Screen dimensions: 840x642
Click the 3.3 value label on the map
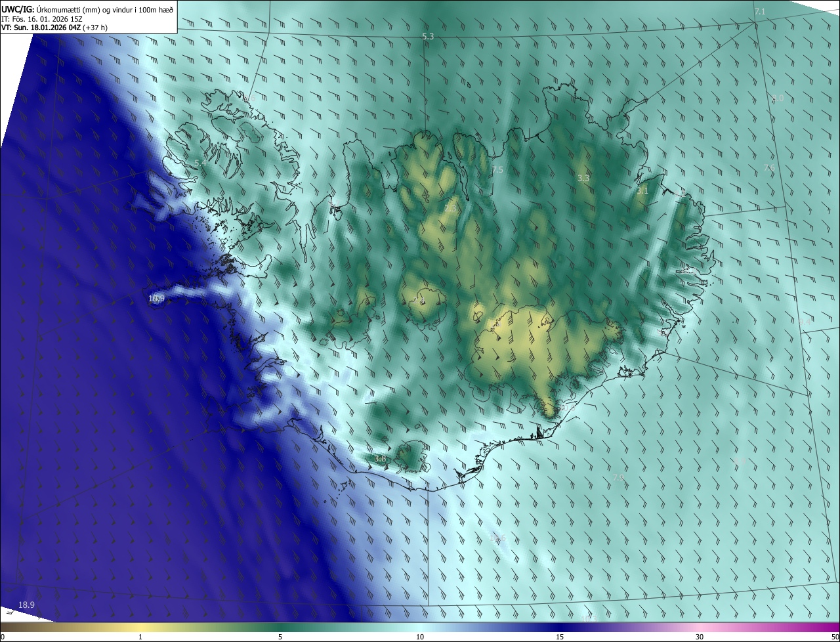(583, 179)
